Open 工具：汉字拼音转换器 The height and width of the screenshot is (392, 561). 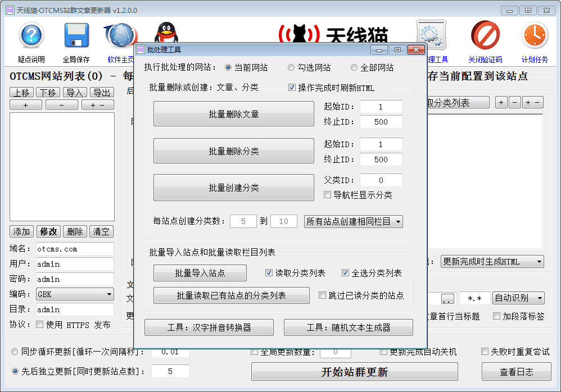point(209,327)
